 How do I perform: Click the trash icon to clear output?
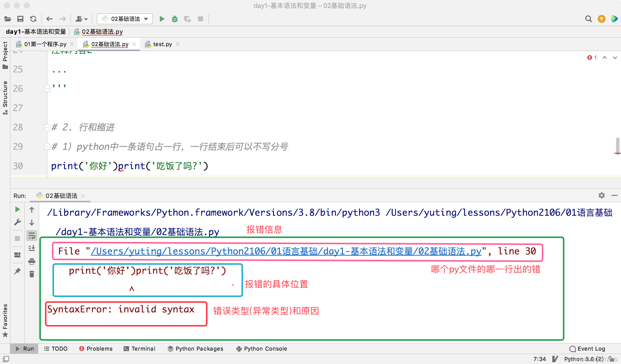coord(32,274)
